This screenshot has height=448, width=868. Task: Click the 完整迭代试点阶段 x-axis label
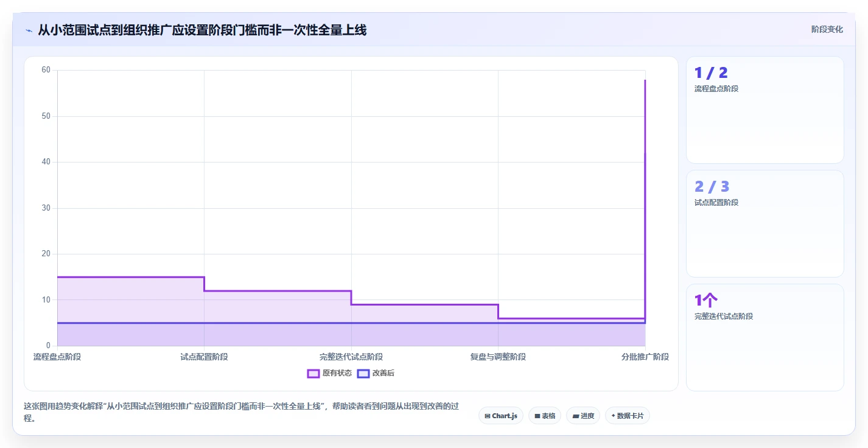pyautogui.click(x=351, y=357)
